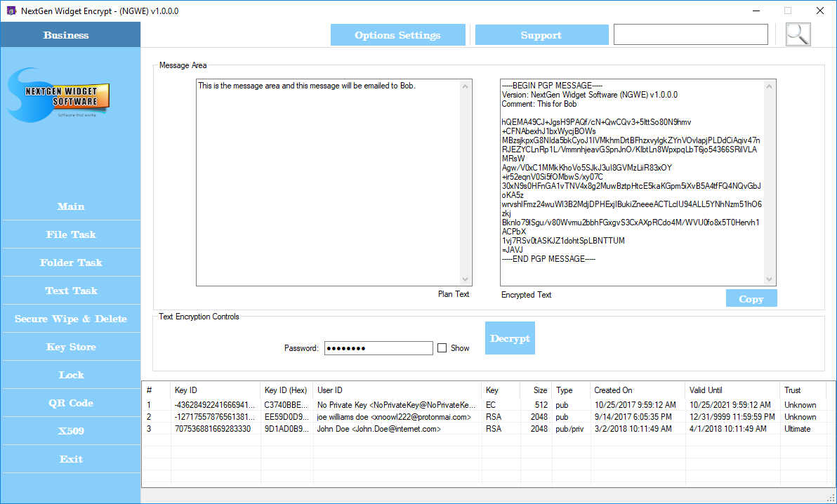Click the encrypted text box scroll-down arrow
Image resolution: width=837 pixels, height=504 pixels.
coord(769,279)
